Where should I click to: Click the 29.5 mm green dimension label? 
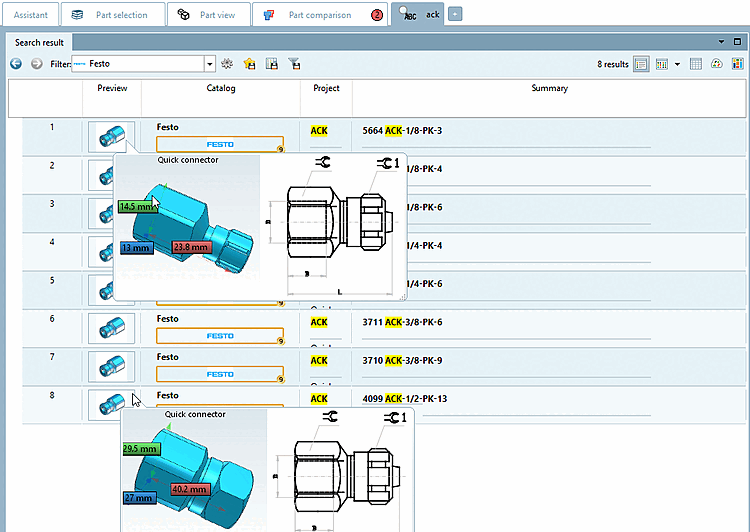click(x=141, y=449)
